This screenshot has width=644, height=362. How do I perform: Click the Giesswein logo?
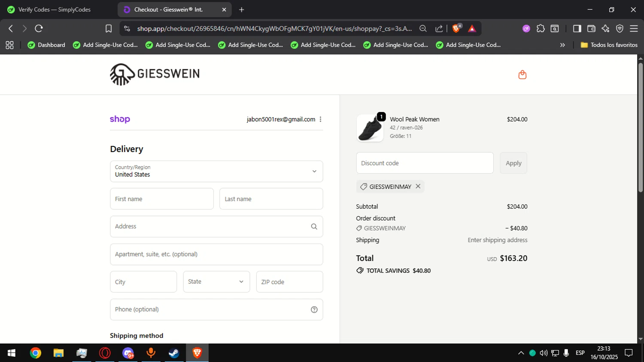(x=155, y=74)
